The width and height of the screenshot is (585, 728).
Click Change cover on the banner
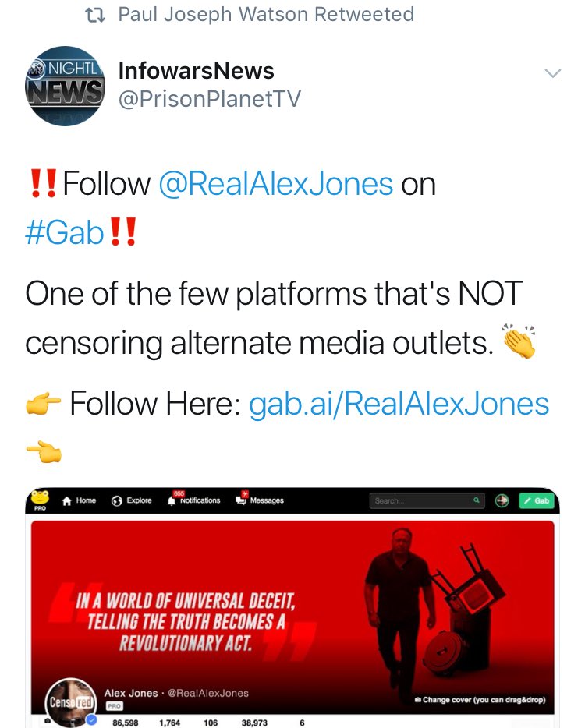[x=480, y=700]
